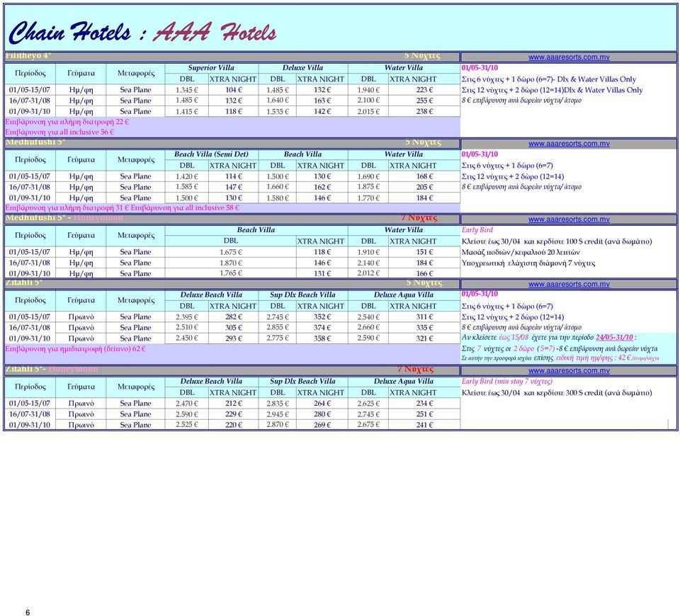The image size is (680, 616).
Task: Open the aaaresorts link in the Medhufushi 5 Nights section
Action: (569, 144)
